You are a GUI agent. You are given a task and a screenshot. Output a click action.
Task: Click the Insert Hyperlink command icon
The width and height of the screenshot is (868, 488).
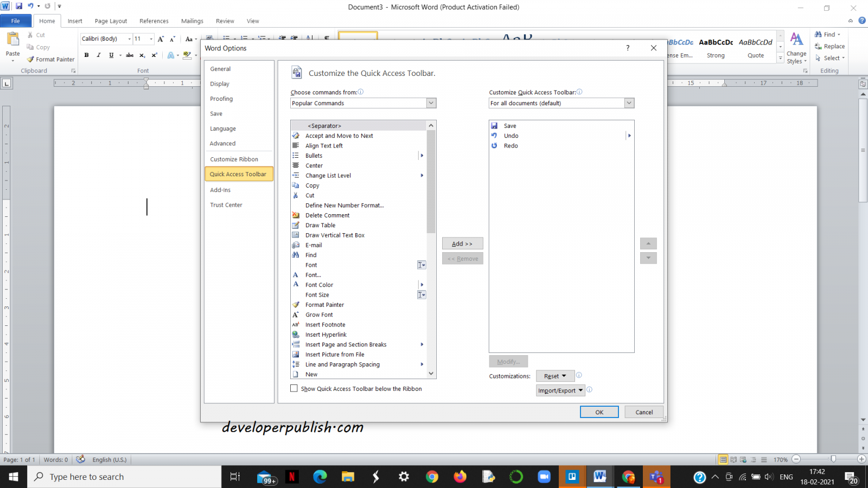296,335
